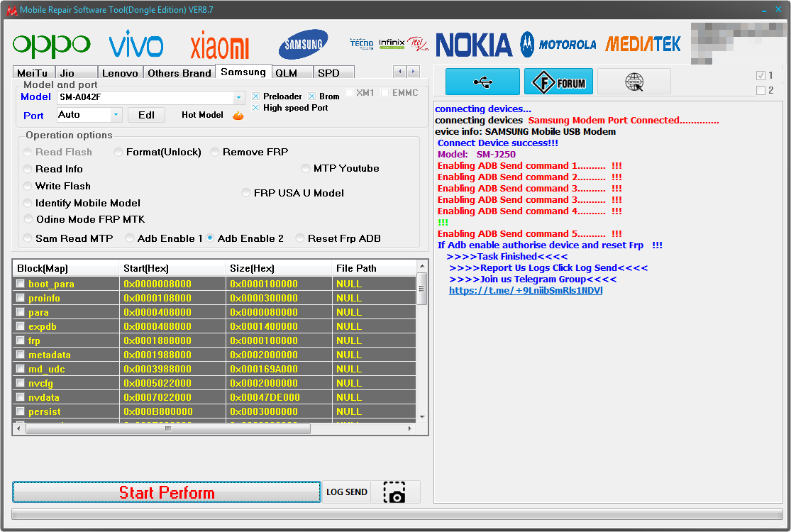Toggle the Preloader checkbox

pos(256,96)
